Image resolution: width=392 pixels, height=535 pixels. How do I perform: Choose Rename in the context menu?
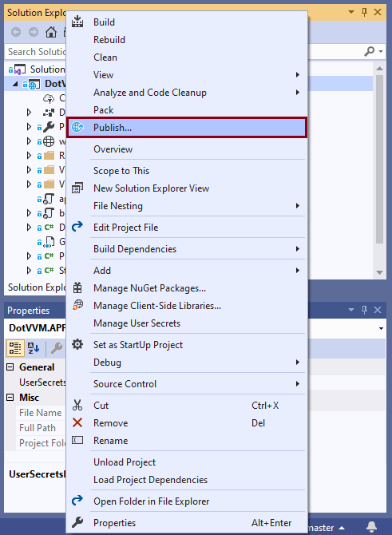(x=187, y=441)
